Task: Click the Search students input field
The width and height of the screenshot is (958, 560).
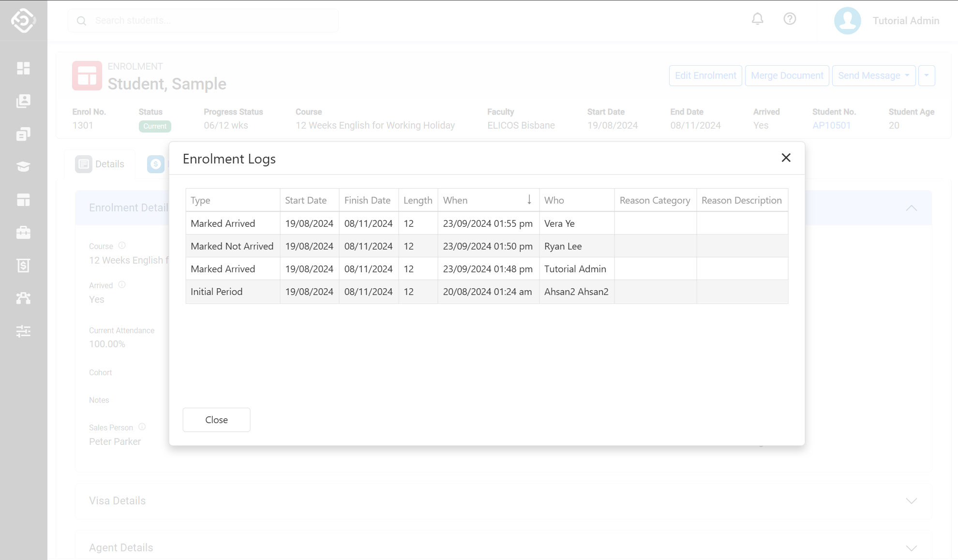Action: coord(203,21)
